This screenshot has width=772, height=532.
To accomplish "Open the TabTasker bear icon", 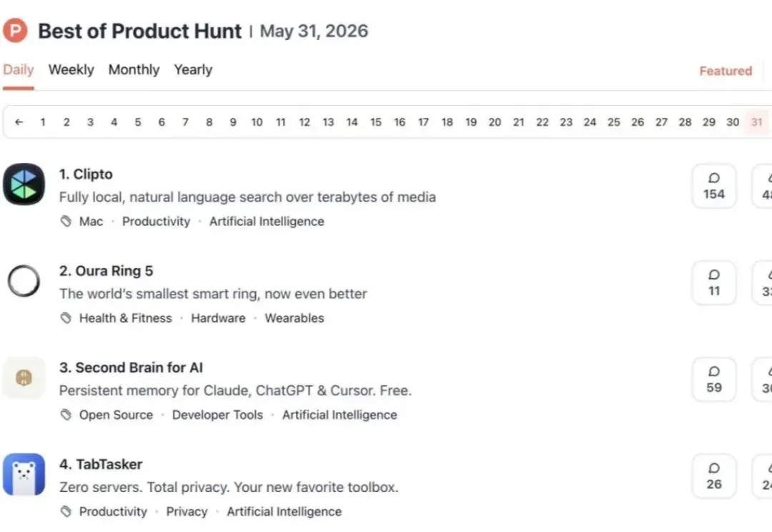I will click(x=24, y=474).
